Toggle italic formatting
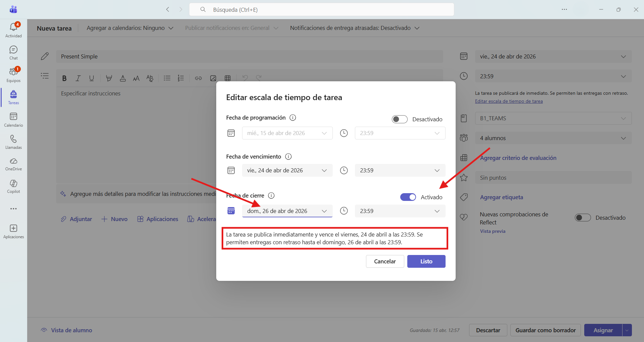The image size is (644, 342). 78,78
